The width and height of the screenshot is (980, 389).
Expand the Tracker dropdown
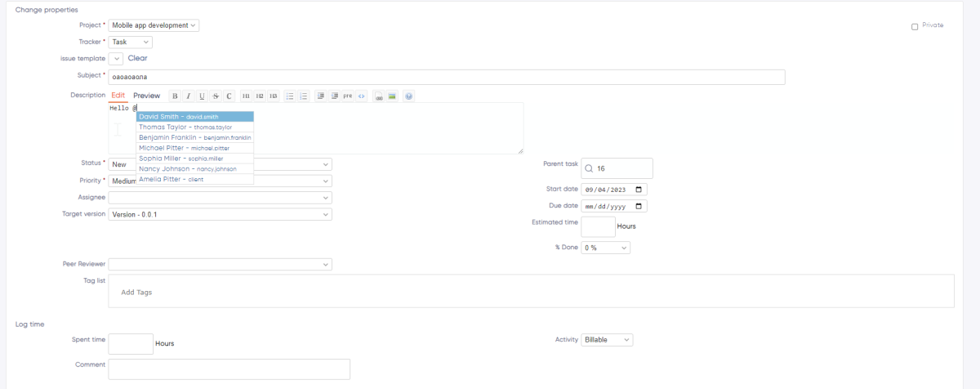click(x=130, y=42)
